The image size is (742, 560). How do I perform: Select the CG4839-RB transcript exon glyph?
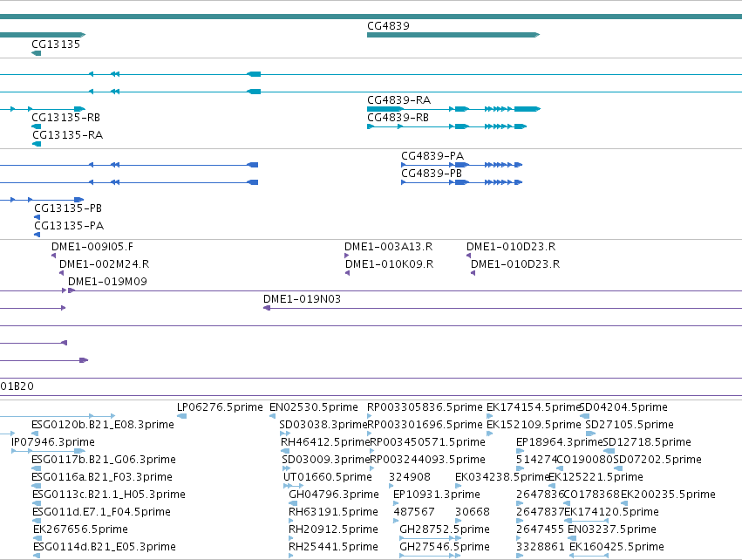tap(446, 126)
